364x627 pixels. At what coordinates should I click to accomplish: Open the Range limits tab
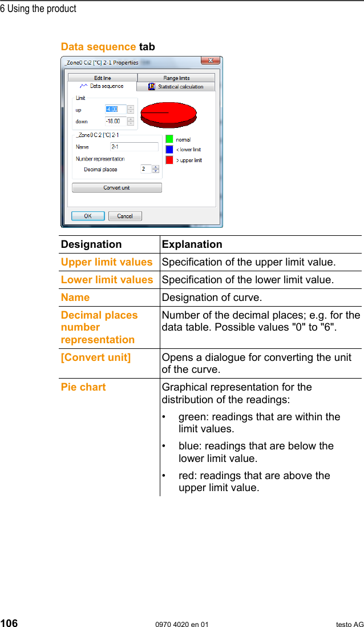point(176,78)
